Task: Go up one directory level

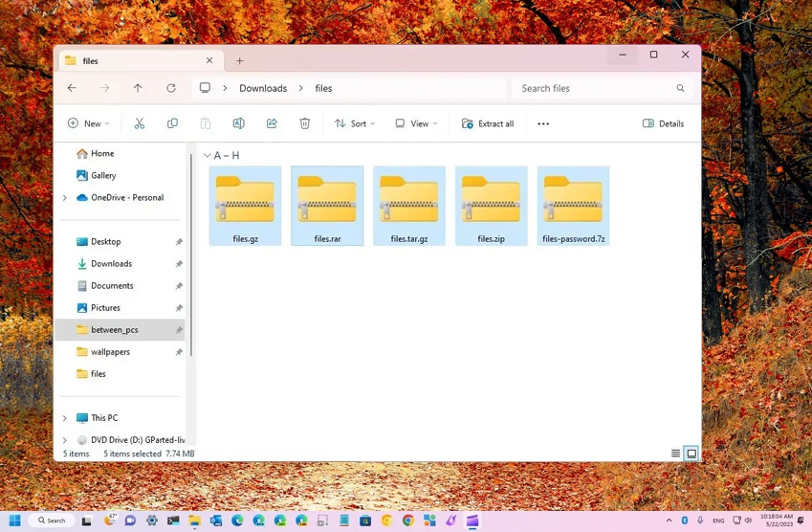Action: pos(138,88)
